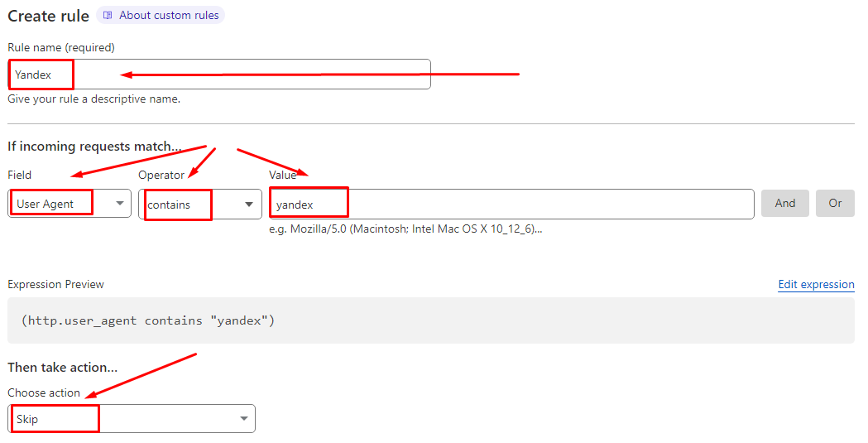This screenshot has height=443, width=868.
Task: Click the Operator label above the dropdown
Action: [x=161, y=175]
